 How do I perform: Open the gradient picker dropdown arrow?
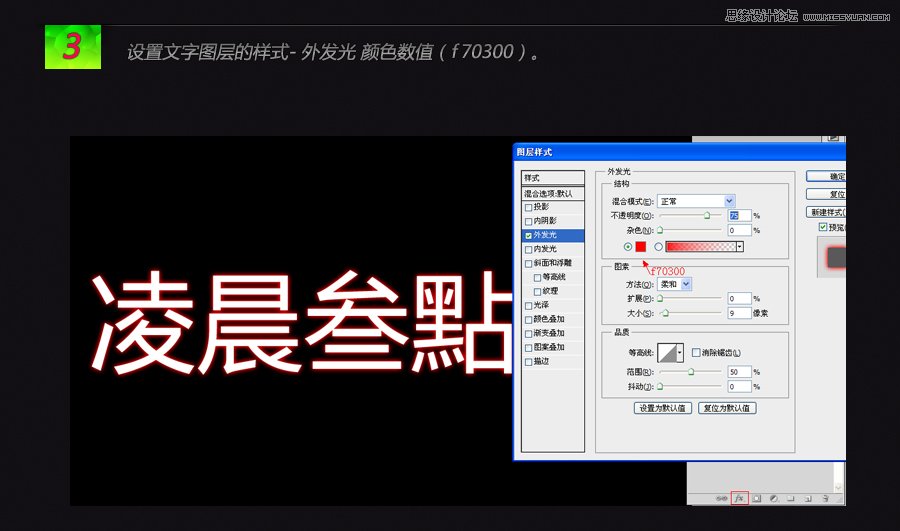pos(740,247)
